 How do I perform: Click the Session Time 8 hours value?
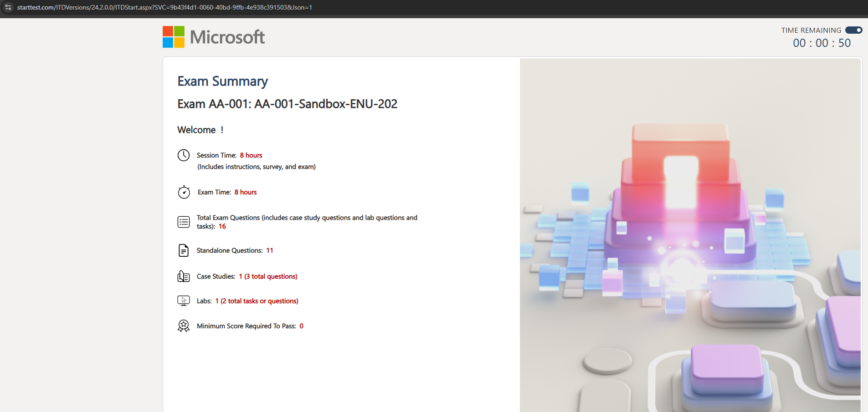(251, 155)
